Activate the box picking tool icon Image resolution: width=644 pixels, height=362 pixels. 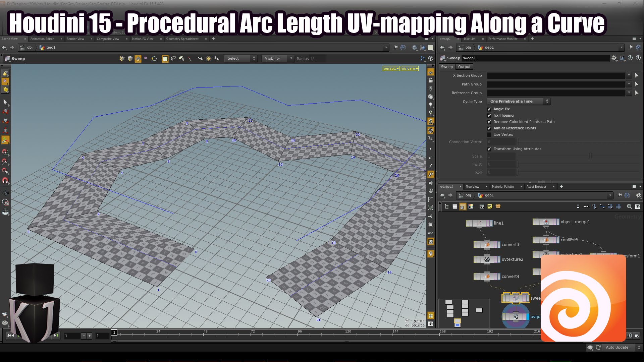click(165, 59)
